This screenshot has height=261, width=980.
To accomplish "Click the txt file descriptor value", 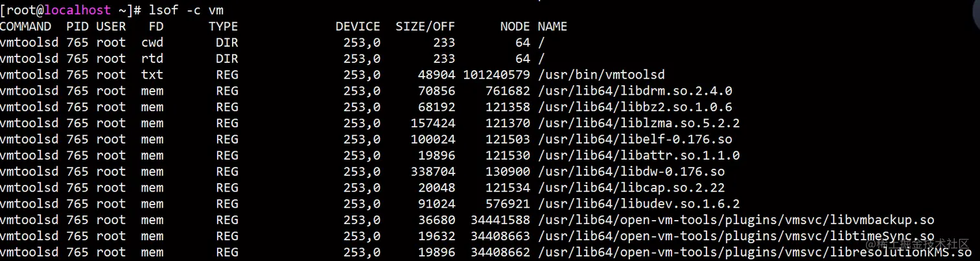I will [x=152, y=75].
